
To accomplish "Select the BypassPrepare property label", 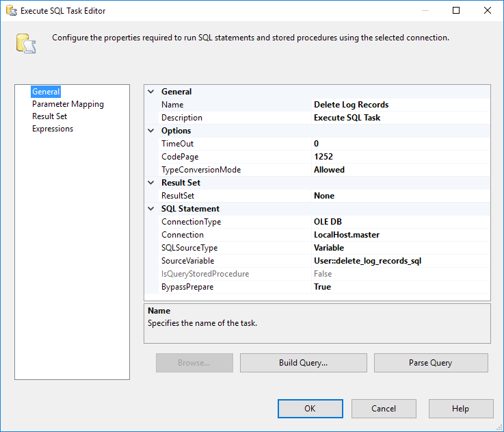I will tap(187, 287).
